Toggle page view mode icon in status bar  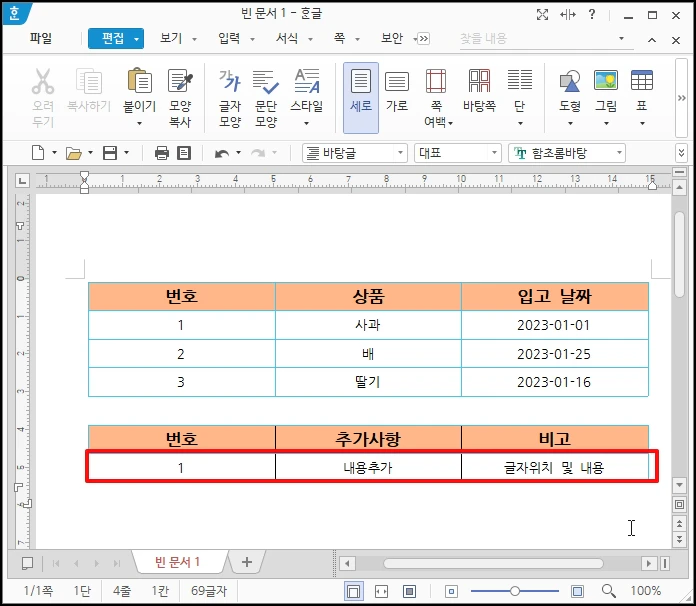354,591
